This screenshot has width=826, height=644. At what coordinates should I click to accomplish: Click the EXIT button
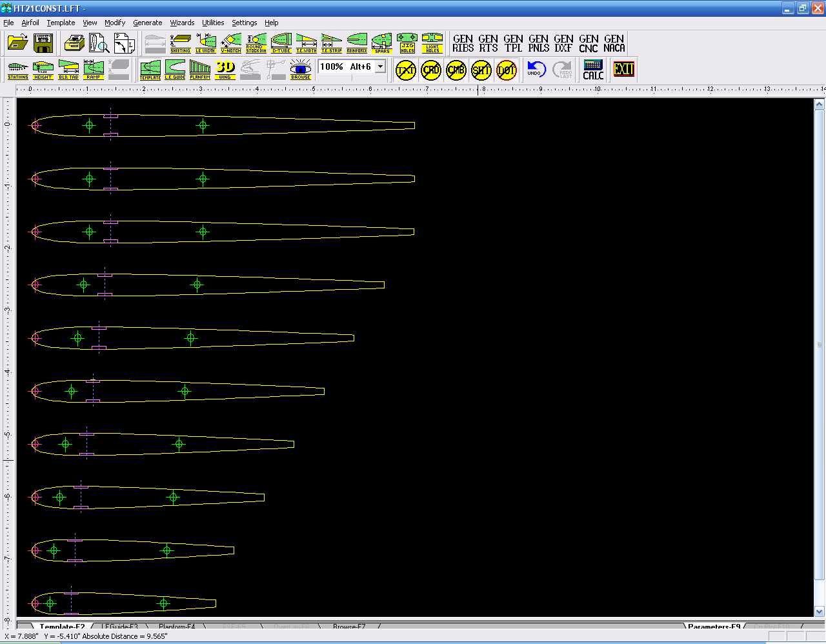coord(624,69)
